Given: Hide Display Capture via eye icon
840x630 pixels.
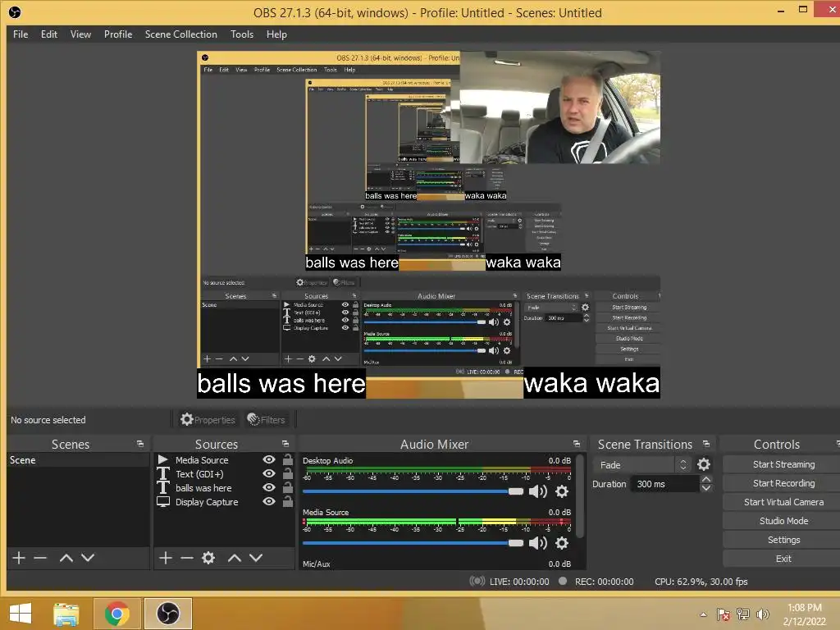Looking at the screenshot, I should [x=269, y=501].
